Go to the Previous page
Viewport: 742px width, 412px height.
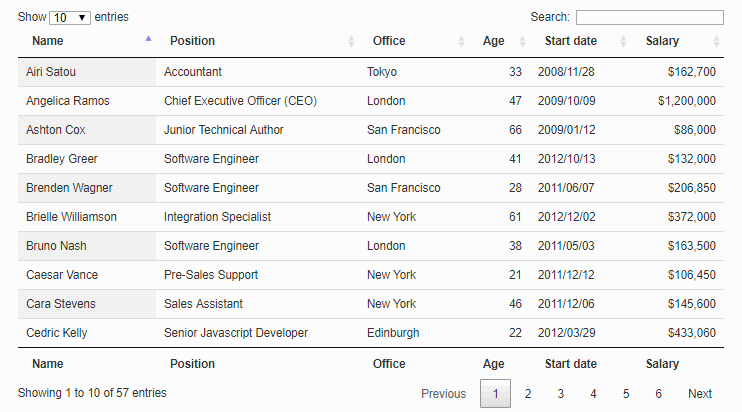tap(443, 394)
